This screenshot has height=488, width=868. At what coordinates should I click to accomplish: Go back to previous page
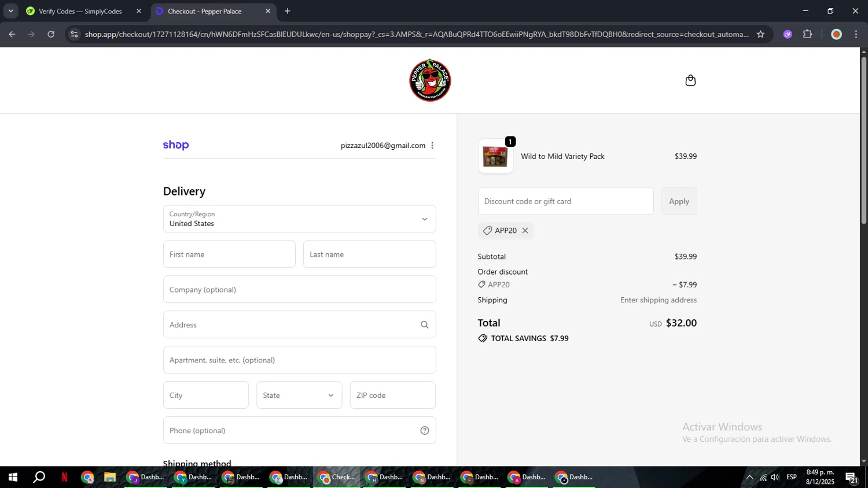coord(12,34)
